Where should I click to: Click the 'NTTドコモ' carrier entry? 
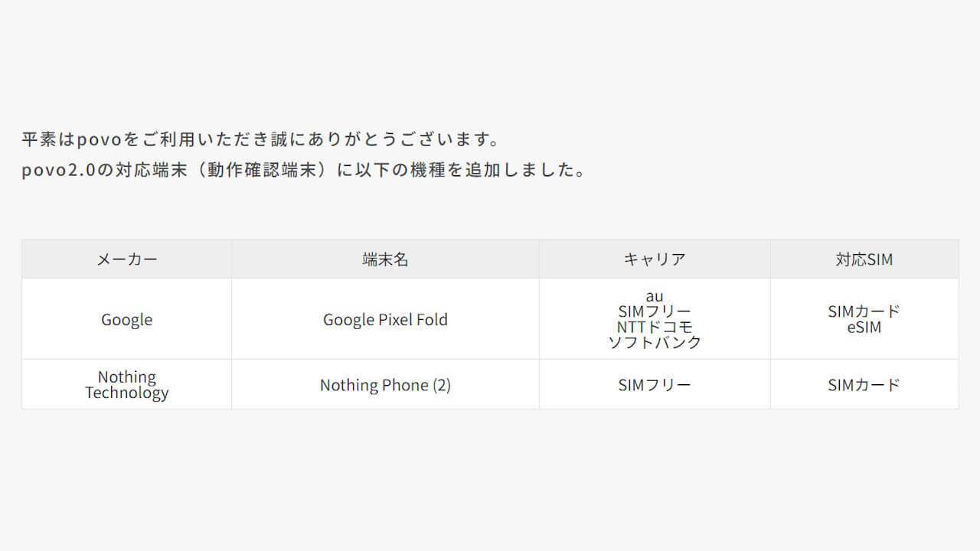click(655, 328)
